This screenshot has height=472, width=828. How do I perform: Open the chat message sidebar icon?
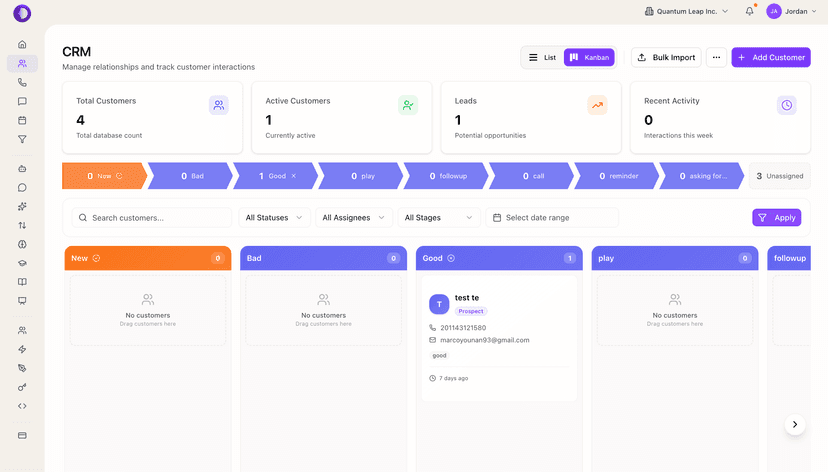(22, 101)
